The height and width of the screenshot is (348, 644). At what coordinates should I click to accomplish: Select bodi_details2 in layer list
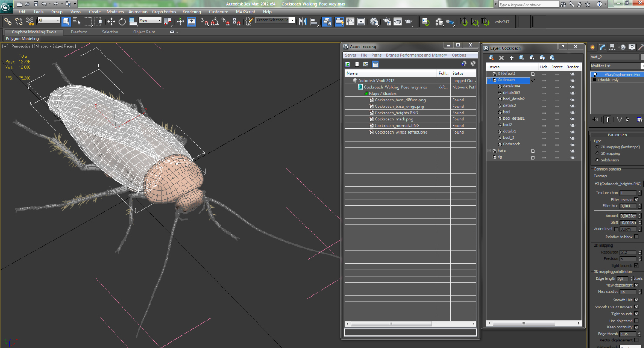click(514, 99)
